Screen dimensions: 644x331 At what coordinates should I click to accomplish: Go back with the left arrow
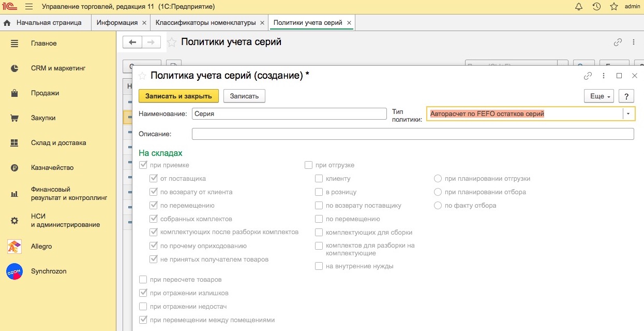[132, 42]
